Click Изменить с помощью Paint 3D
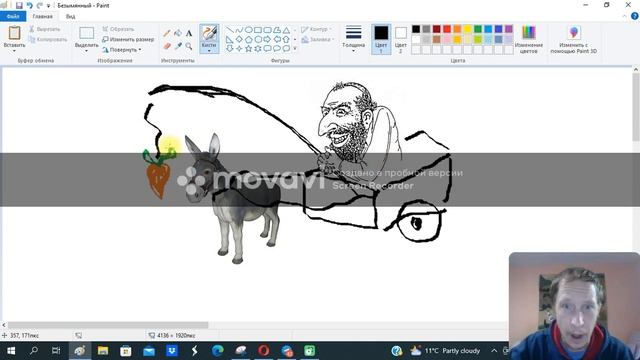 (x=573, y=39)
